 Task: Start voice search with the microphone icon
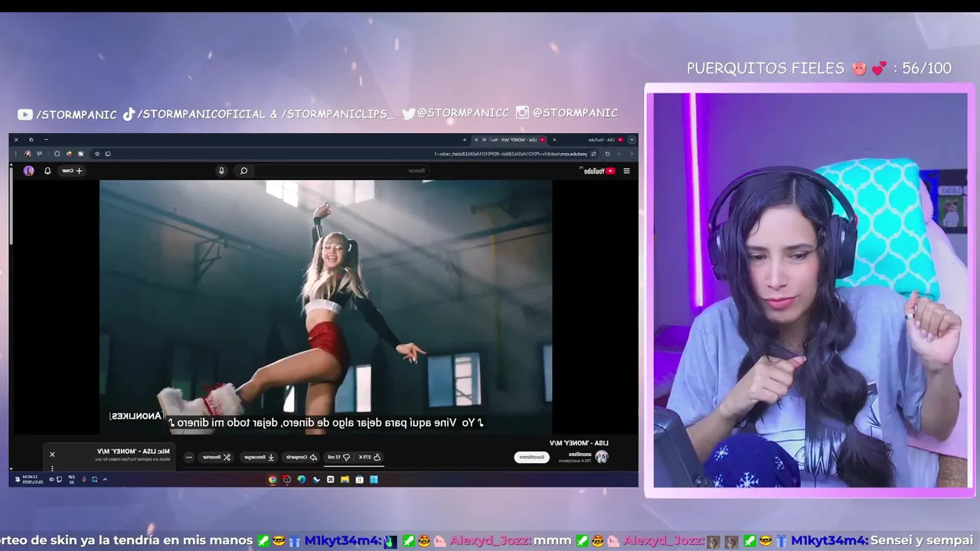click(x=221, y=171)
